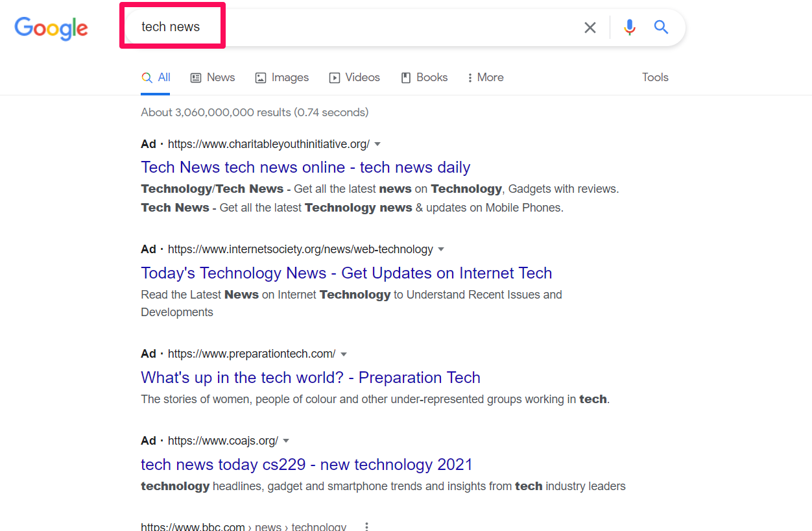Open Today's Technology News result link
This screenshot has height=531, width=812.
[346, 273]
